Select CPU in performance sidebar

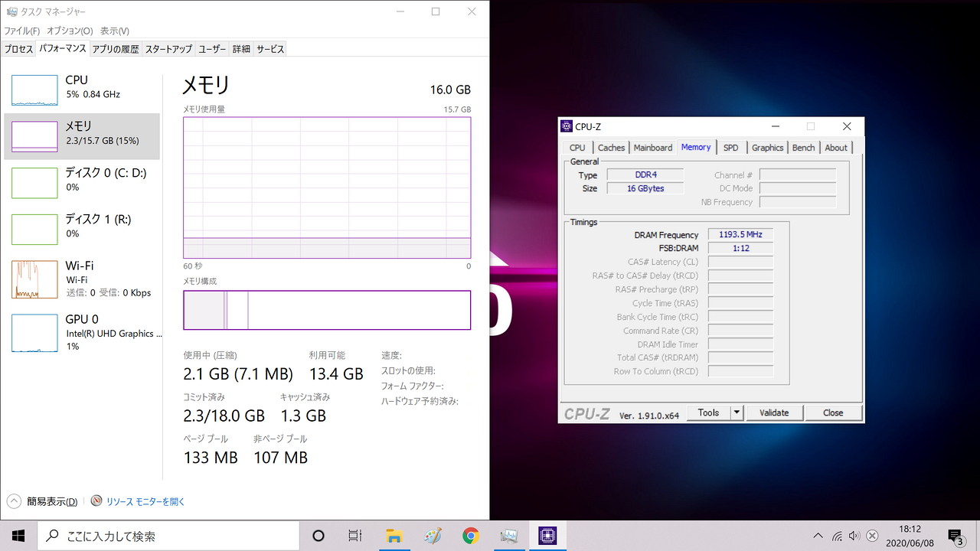click(82, 90)
